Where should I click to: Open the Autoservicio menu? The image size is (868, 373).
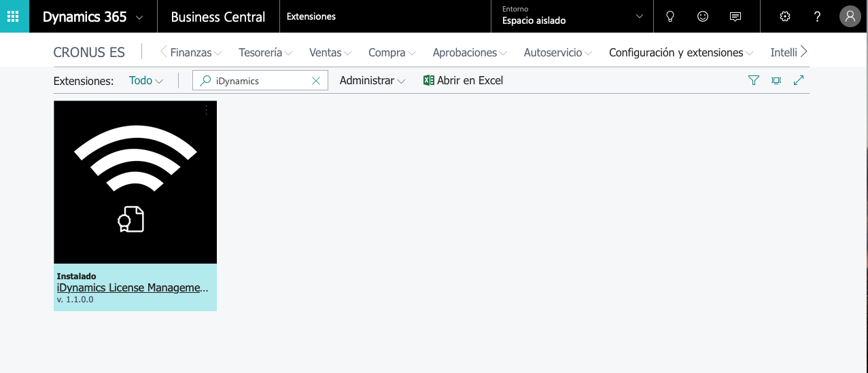(558, 52)
